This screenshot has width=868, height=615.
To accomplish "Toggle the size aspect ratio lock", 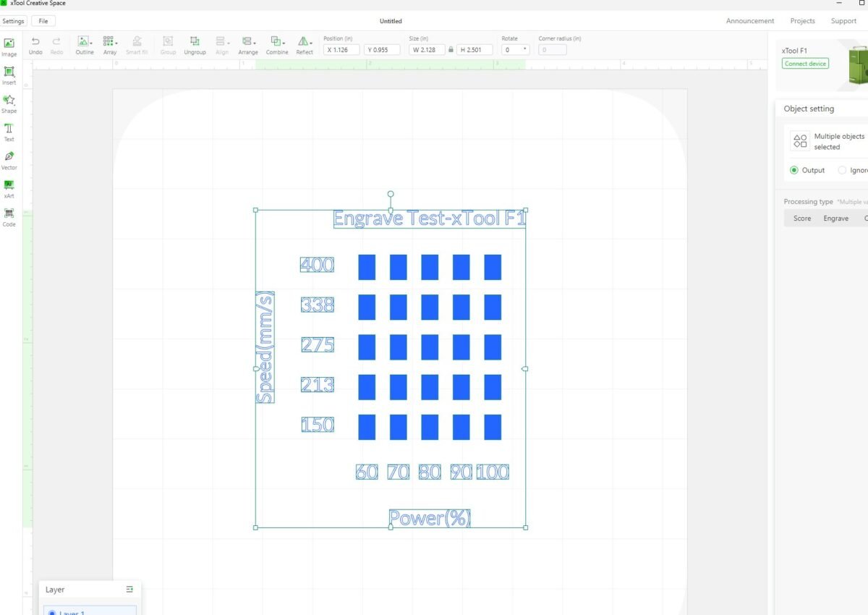I will [451, 50].
